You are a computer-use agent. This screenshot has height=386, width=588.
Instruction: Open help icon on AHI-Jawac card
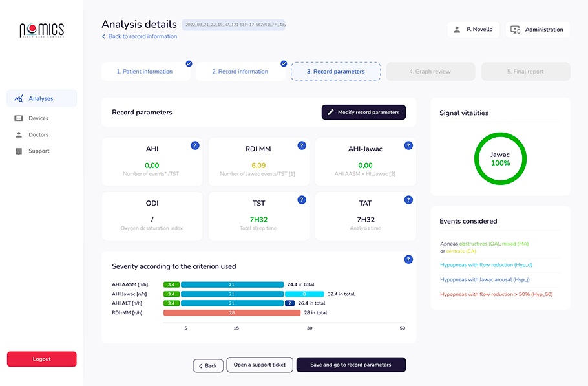pyautogui.click(x=408, y=145)
